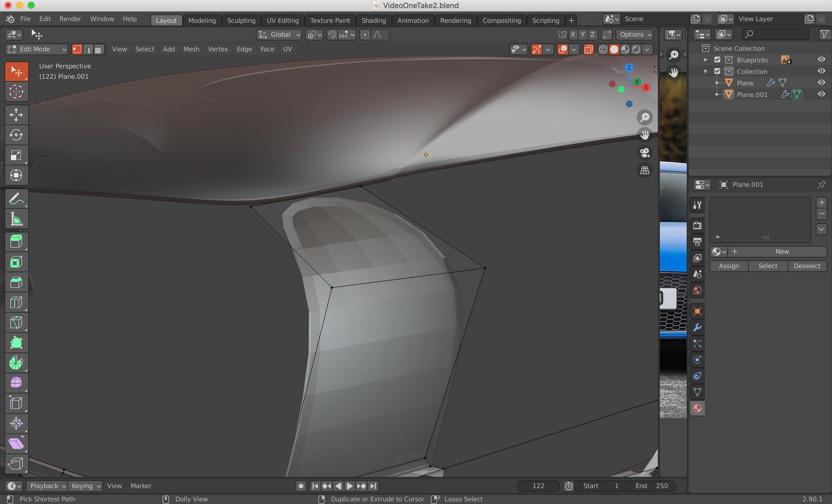Enable face select mode
The height and width of the screenshot is (504, 832).
click(x=98, y=49)
